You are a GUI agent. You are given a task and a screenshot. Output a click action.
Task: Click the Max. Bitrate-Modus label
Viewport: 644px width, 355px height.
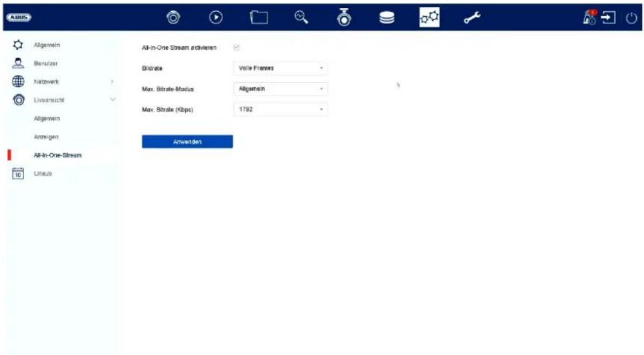(167, 88)
